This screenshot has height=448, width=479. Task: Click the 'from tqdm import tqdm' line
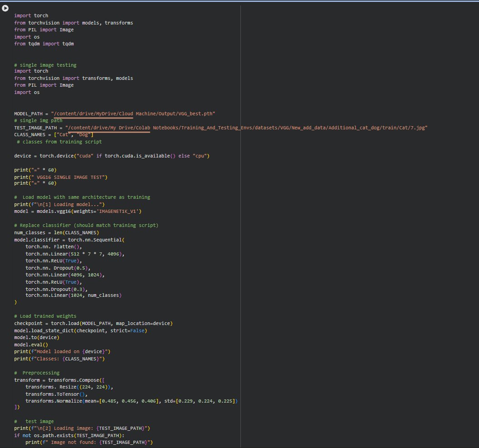tap(44, 44)
